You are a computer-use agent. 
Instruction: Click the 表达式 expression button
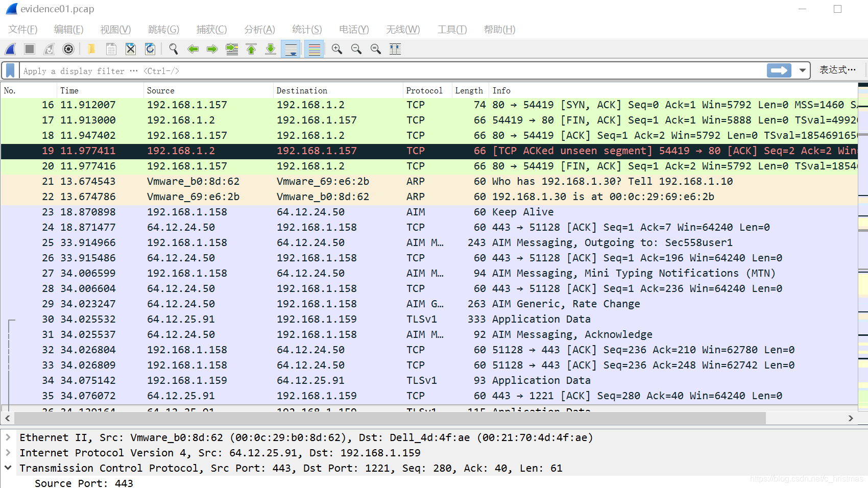837,70
